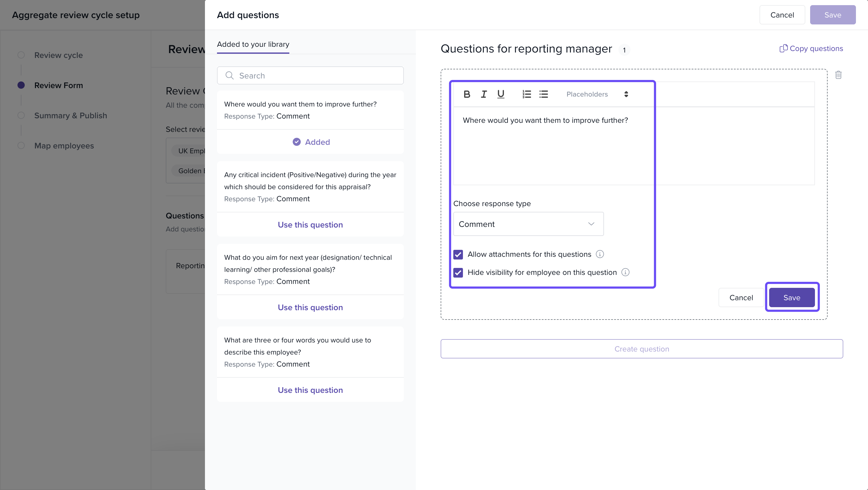868x490 pixels.
Task: Click the Create question button
Action: (x=642, y=349)
